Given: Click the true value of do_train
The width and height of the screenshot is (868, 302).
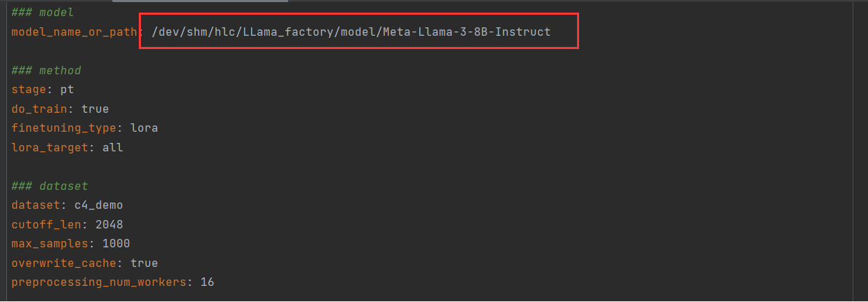Looking at the screenshot, I should (95, 109).
